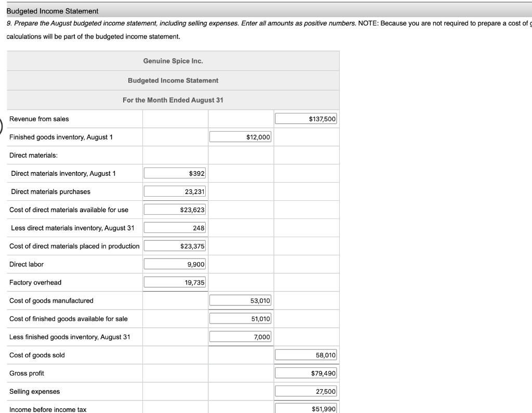Select the Direct labor input showing 9,900
Image resolution: width=532 pixels, height=413 pixels.
175,264
